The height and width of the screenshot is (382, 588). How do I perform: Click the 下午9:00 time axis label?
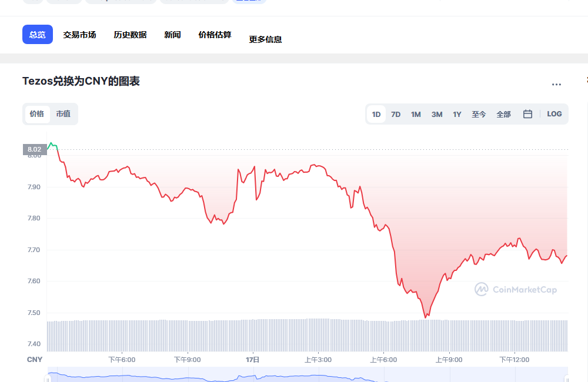click(187, 360)
